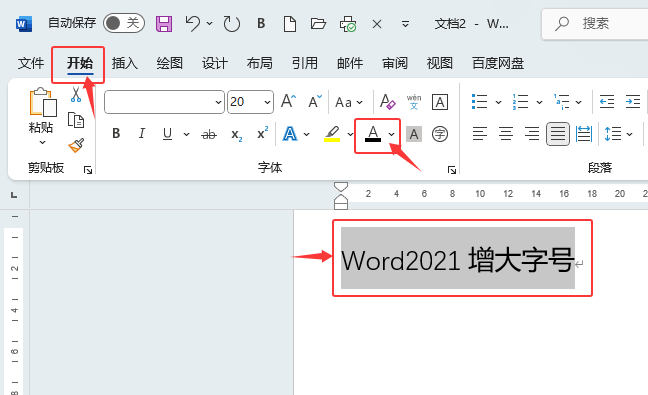Apply character border icon
The image size is (648, 395).
(440, 102)
